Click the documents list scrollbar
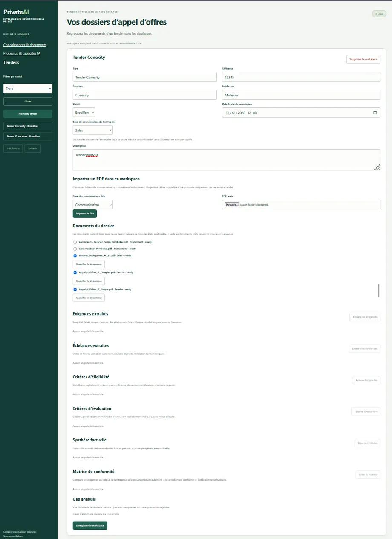This screenshot has height=539, width=392. point(379,290)
